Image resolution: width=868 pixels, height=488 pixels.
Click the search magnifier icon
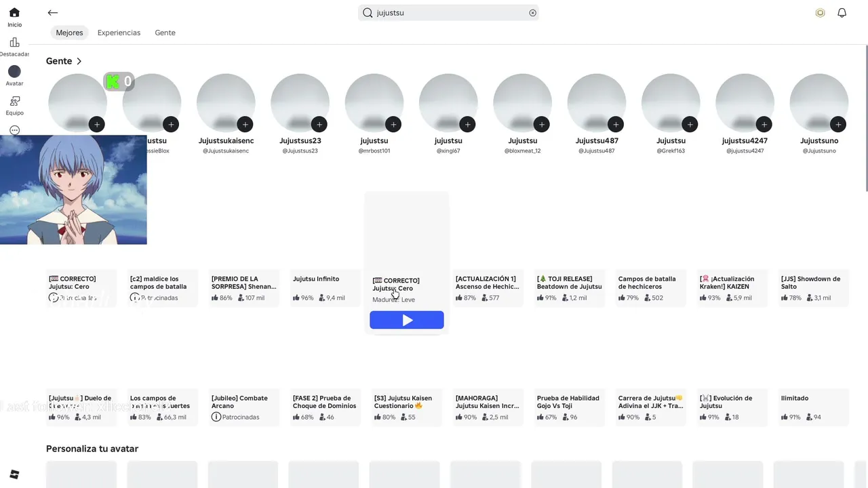tap(368, 13)
